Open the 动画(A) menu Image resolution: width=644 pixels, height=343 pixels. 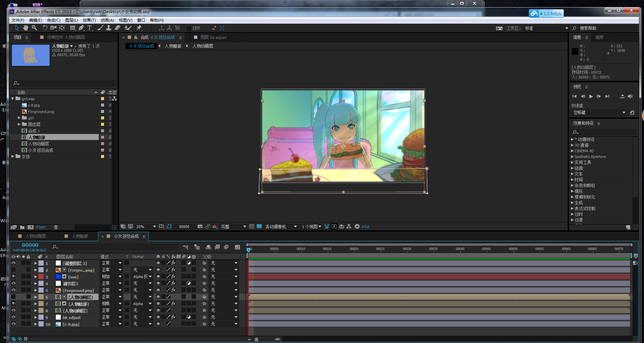tap(107, 20)
